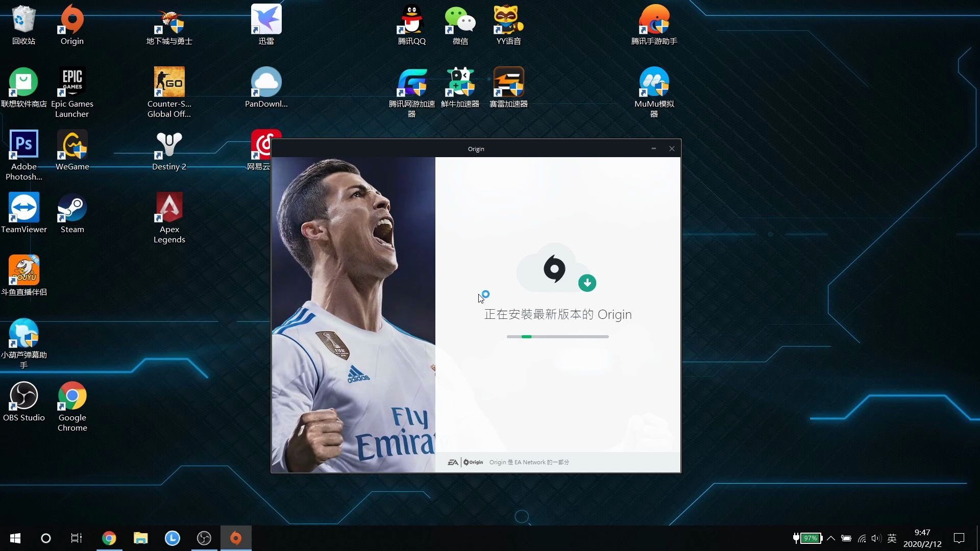Open the notification action center
The height and width of the screenshot is (551, 980).
tap(959, 538)
